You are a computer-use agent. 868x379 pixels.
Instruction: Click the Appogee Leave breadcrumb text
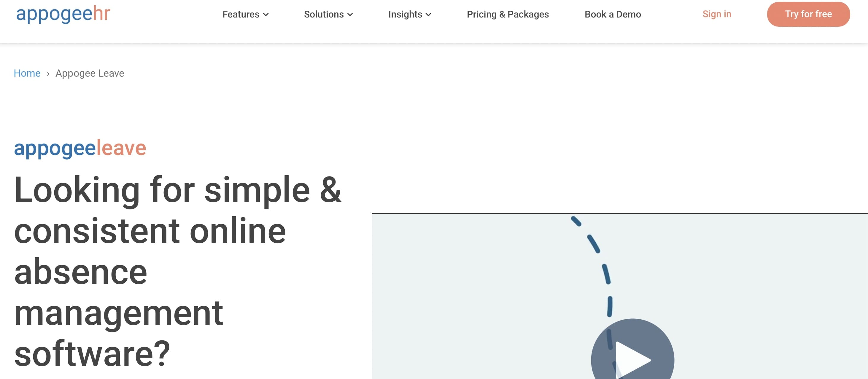coord(90,74)
